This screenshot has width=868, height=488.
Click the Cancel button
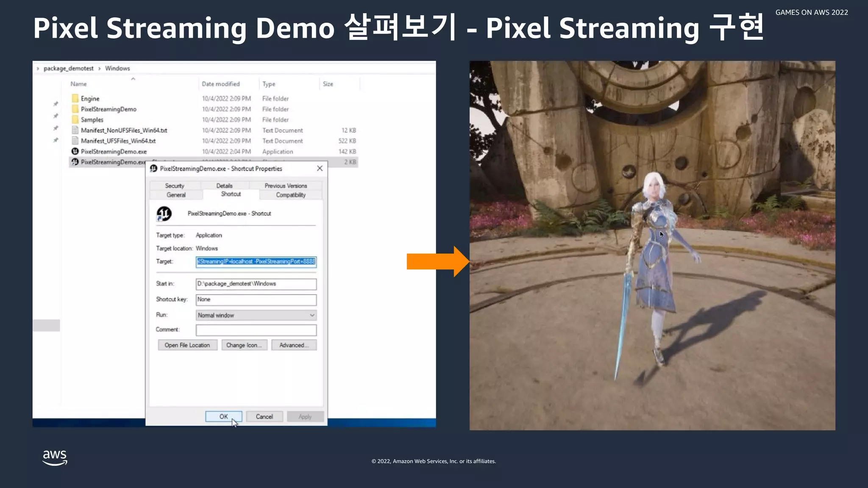pos(264,416)
